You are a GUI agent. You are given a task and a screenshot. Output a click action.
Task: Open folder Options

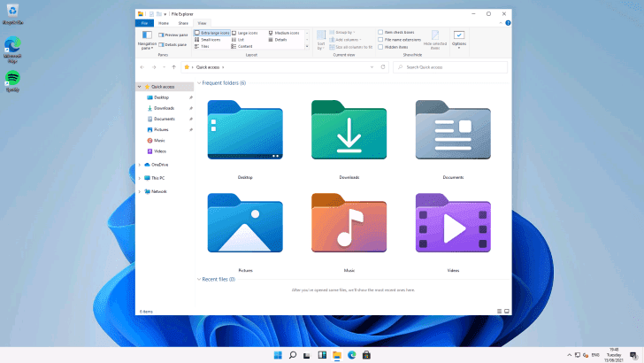coord(459,40)
